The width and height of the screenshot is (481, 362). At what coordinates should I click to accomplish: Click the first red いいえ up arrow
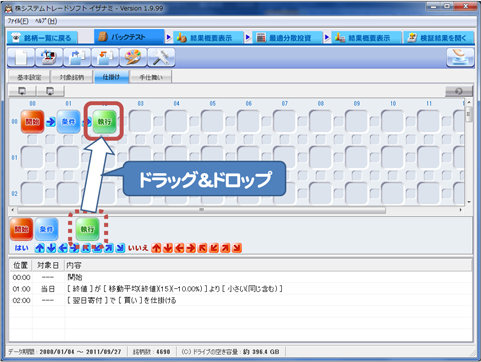click(156, 248)
